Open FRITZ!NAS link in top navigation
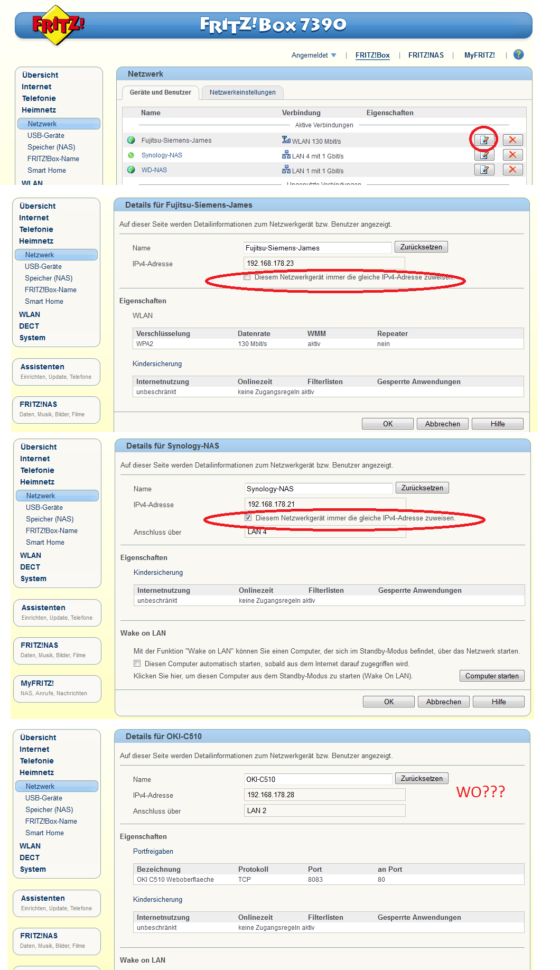This screenshot has height=970, width=560. pyautogui.click(x=426, y=55)
